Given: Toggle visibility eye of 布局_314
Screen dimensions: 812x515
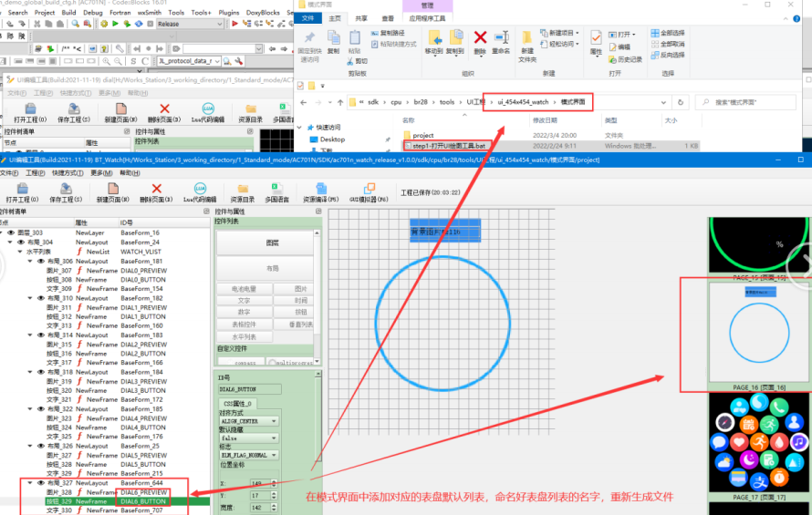Looking at the screenshot, I should click(x=40, y=335).
